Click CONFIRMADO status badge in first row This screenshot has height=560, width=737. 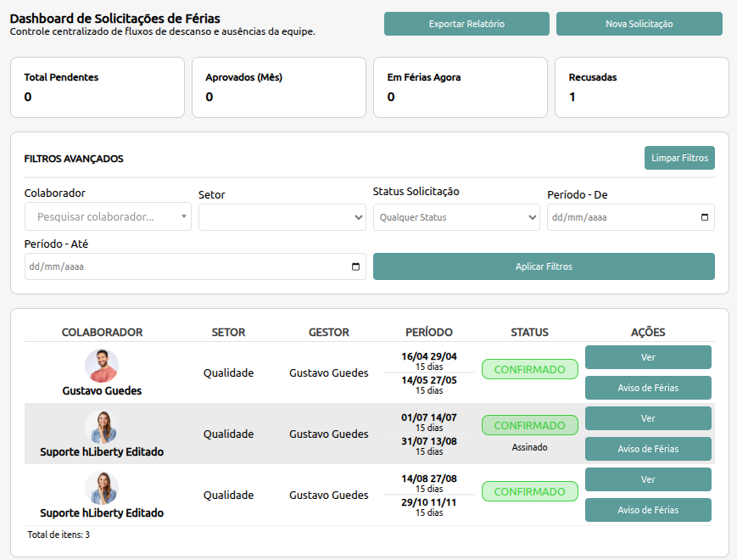click(x=530, y=370)
